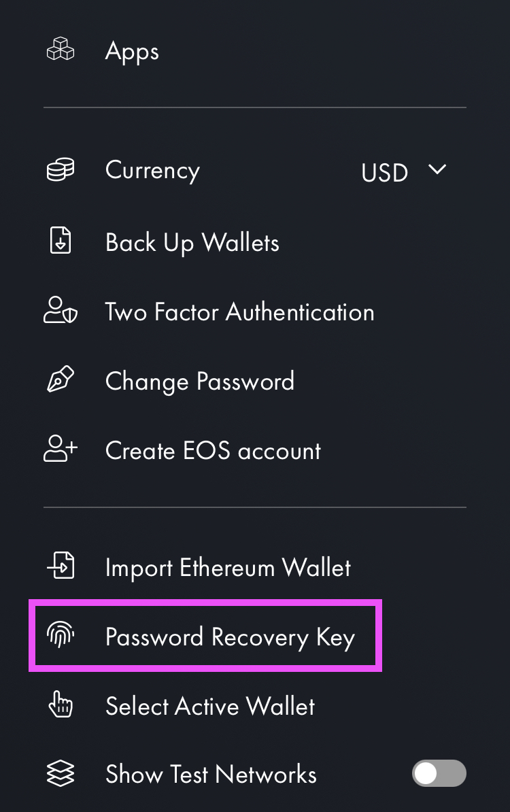Choose Change Password entry

coord(255,381)
